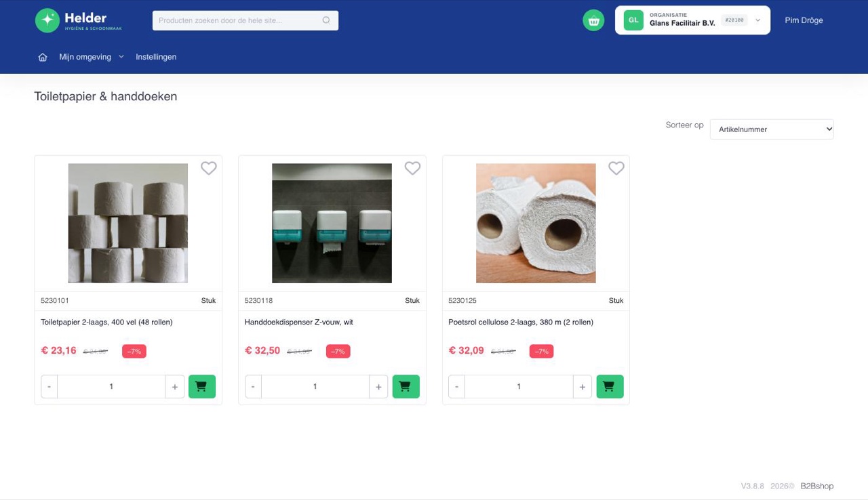Viewport: 868px width, 500px height.
Task: Click the price € 32,09
Action: (x=467, y=350)
